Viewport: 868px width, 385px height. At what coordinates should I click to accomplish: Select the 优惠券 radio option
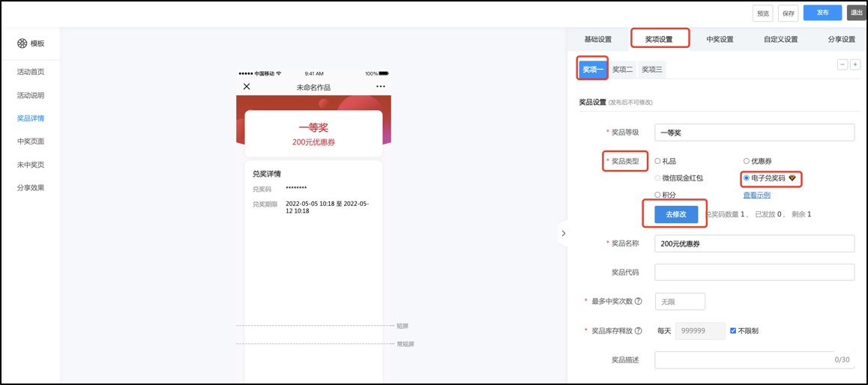[747, 161]
